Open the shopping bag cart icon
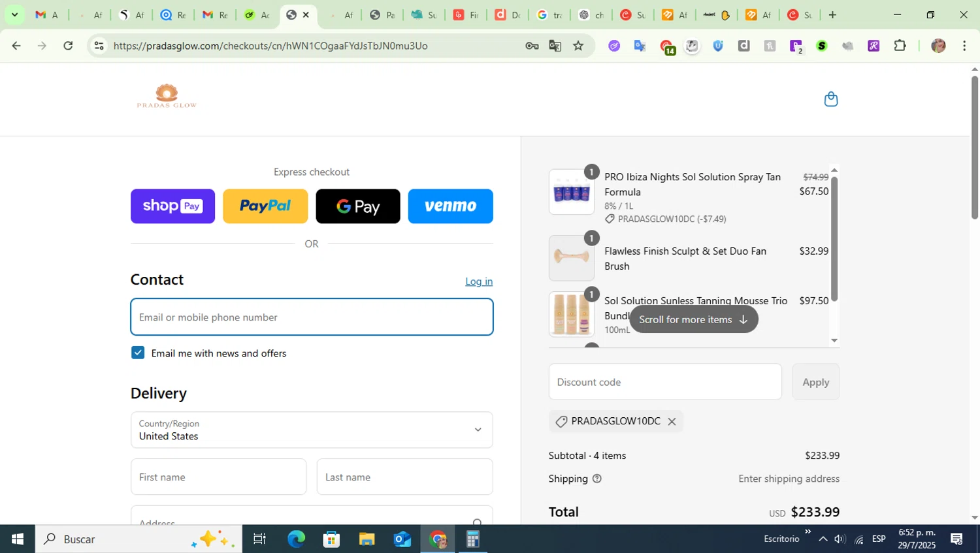 click(830, 99)
